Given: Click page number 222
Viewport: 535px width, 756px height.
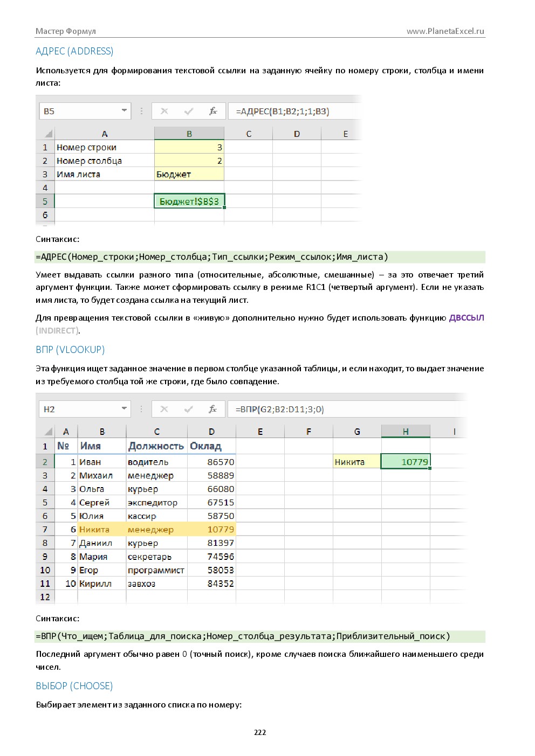Looking at the screenshot, I should (x=260, y=732).
